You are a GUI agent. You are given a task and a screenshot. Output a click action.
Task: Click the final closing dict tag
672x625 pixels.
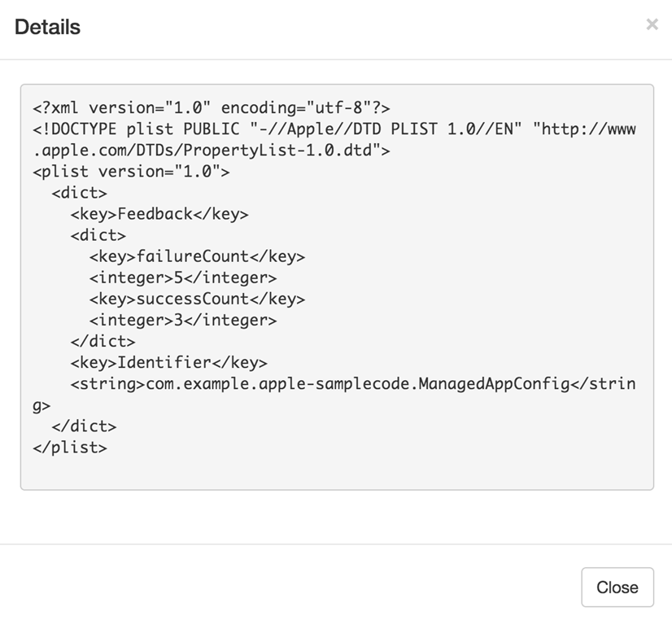84,426
